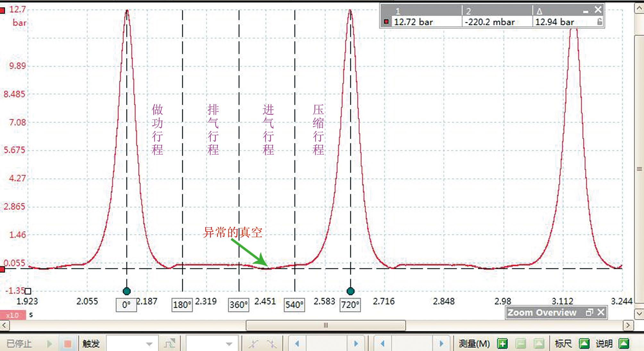Click the lock icon in measurement legend
This screenshot has width=644, height=351.
tap(599, 22)
